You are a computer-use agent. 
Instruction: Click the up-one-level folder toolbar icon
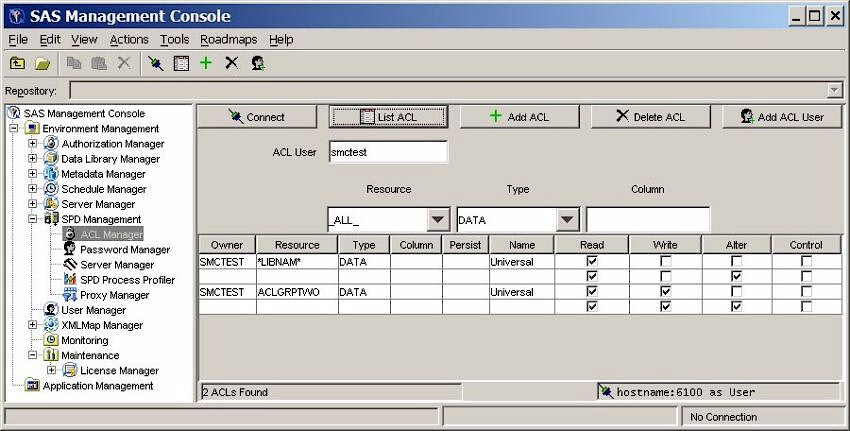pyautogui.click(x=17, y=63)
